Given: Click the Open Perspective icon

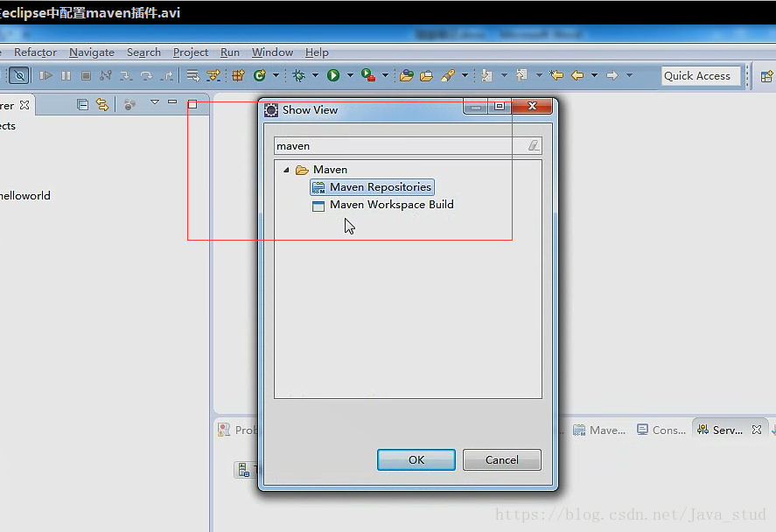Looking at the screenshot, I should tap(767, 76).
